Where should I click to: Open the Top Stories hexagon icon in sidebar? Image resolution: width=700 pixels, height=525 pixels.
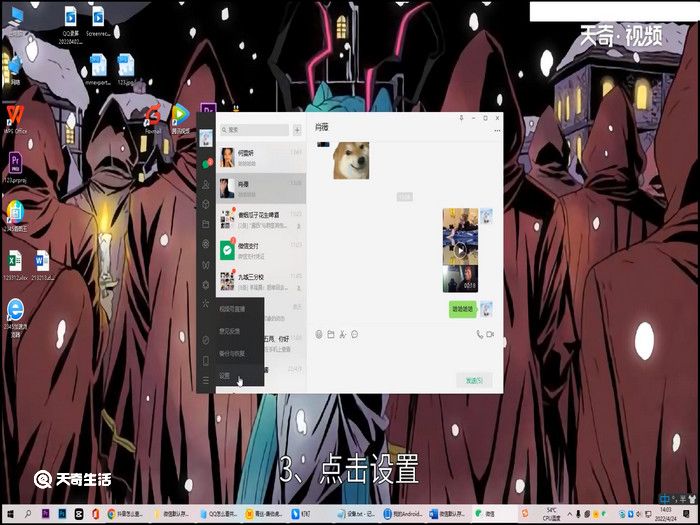tap(206, 284)
